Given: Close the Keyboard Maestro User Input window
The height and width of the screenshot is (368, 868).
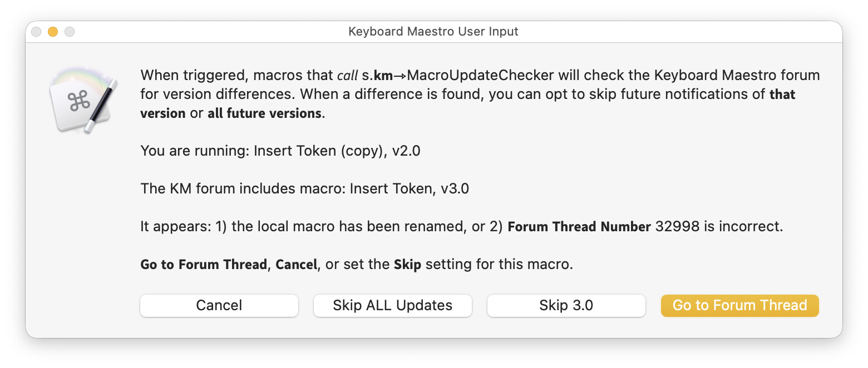Looking at the screenshot, I should [36, 32].
